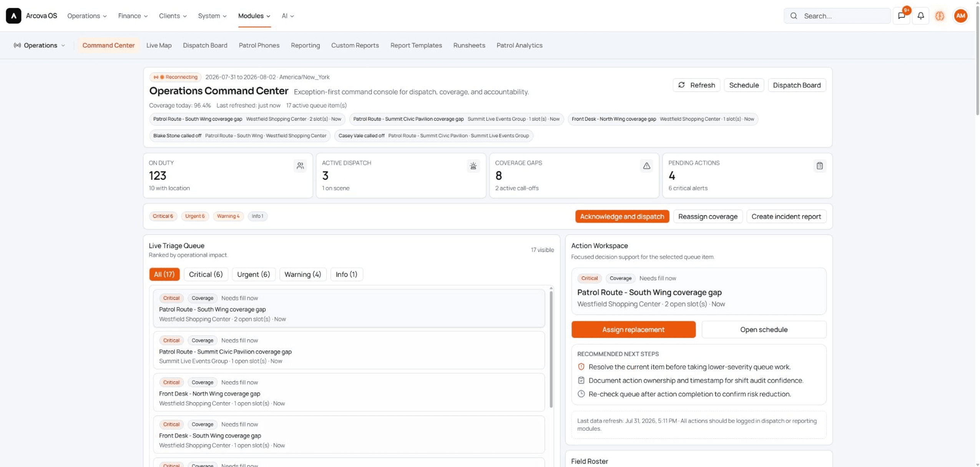Click the Active Dispatch siren icon
The width and height of the screenshot is (980, 467).
pyautogui.click(x=473, y=166)
